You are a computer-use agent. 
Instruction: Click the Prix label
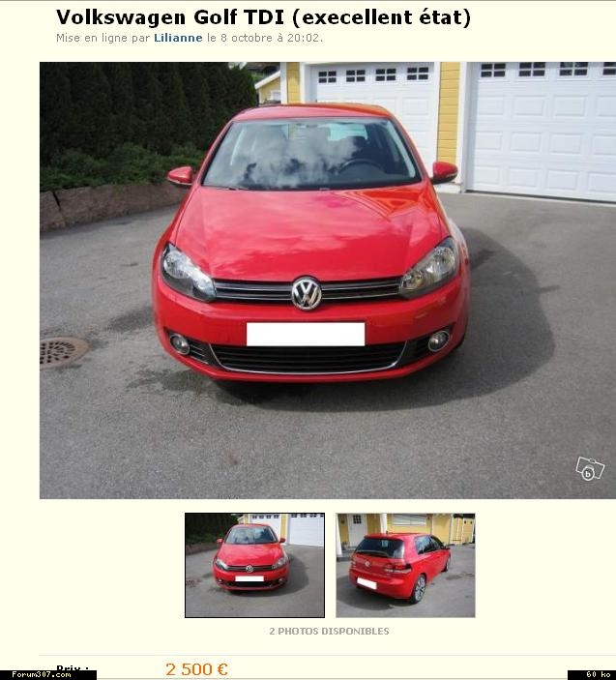point(73,669)
